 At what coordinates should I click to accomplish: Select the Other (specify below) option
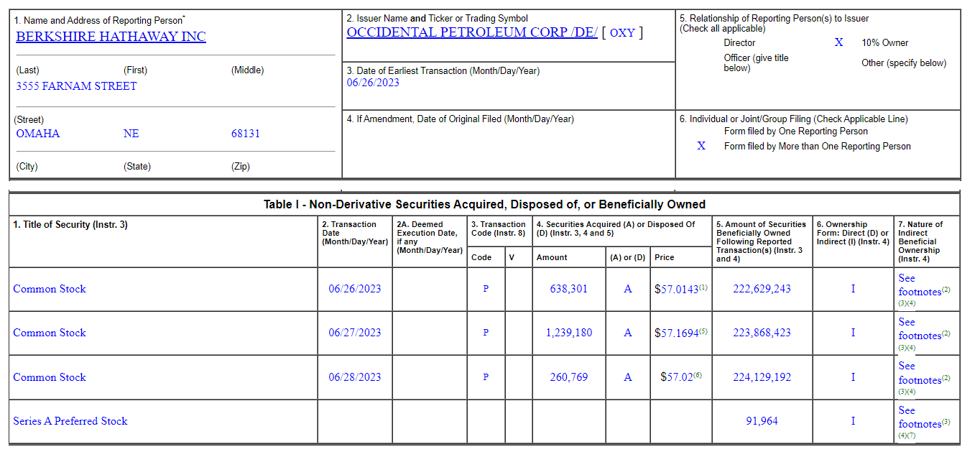click(x=904, y=63)
